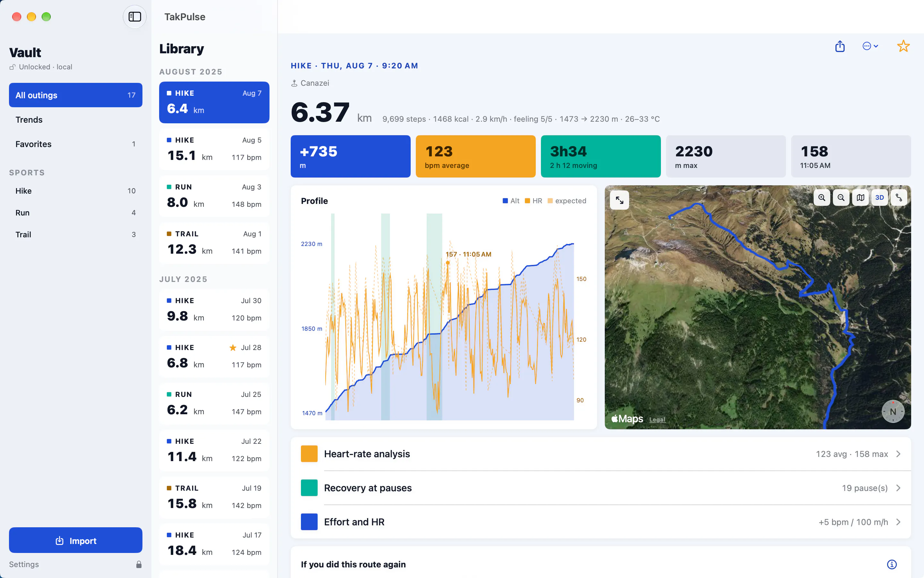Image resolution: width=924 pixels, height=578 pixels.
Task: Click the "If you did this route again" heading
Action: point(353,564)
